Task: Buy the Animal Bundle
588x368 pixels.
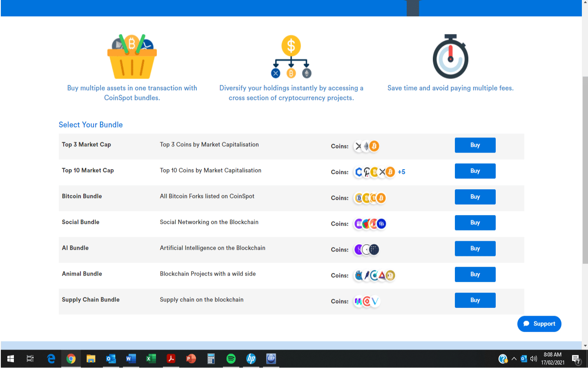Action: coord(475,274)
